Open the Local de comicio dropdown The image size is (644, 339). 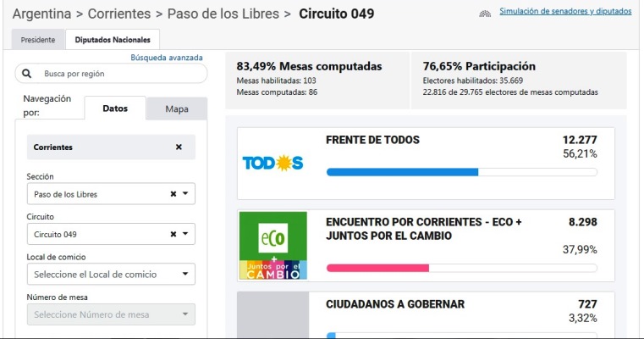pyautogui.click(x=111, y=274)
